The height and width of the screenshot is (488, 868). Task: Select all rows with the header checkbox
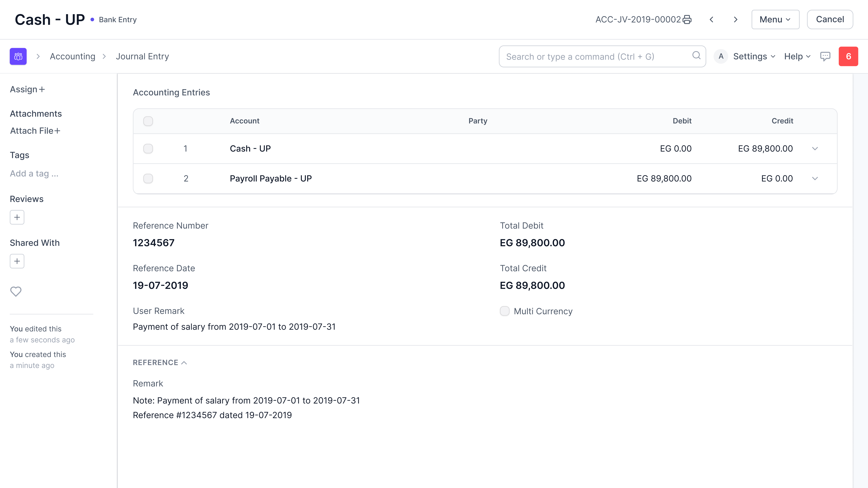(148, 121)
